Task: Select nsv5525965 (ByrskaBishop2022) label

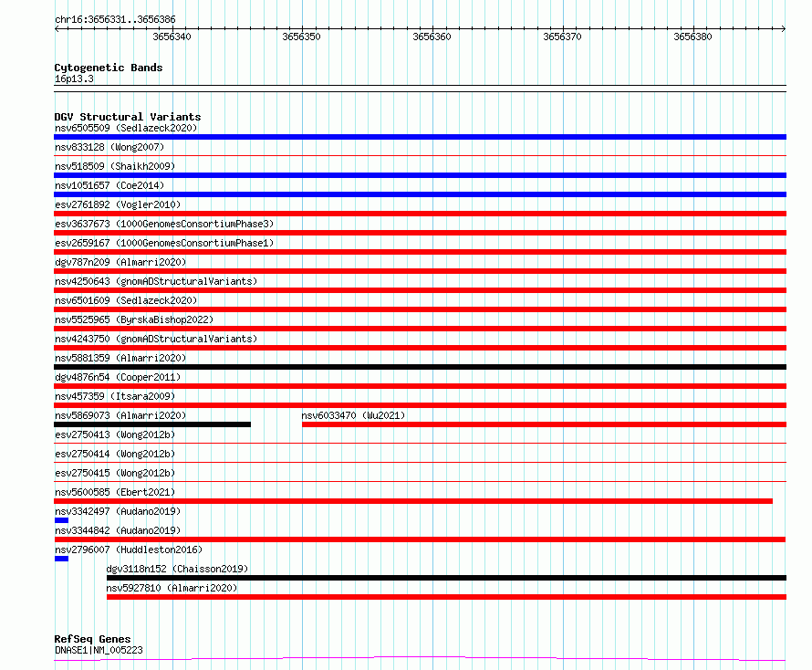Action: [x=134, y=319]
